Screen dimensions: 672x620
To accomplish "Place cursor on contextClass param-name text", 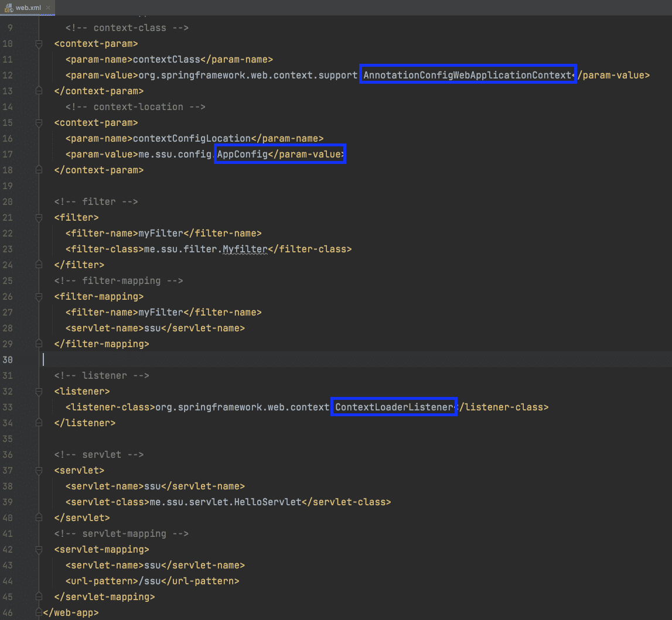I will 167,60.
